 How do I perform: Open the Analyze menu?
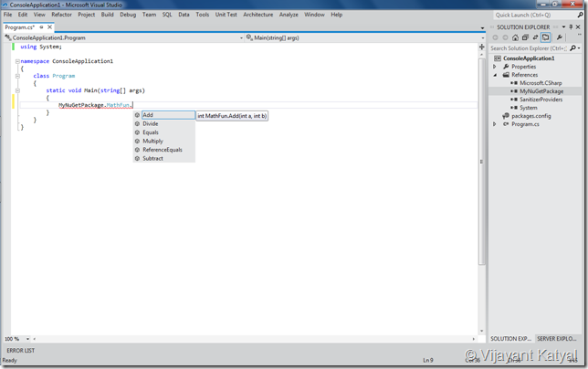click(289, 15)
